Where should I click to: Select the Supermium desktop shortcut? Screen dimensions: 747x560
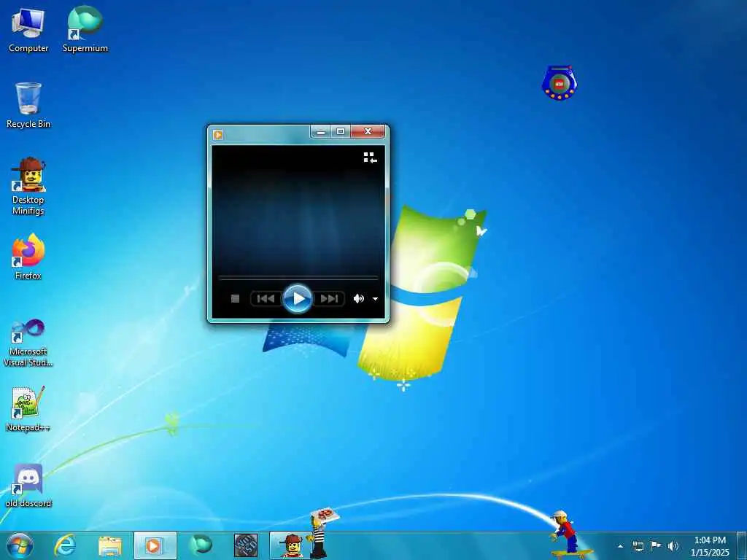85,29
